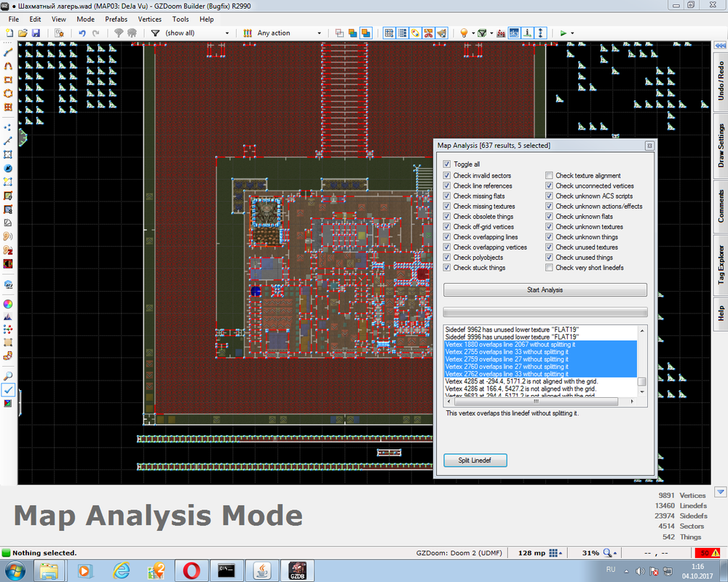This screenshot has width=728, height=582.
Task: Open GZDoom Visual mode icon
Action: click(x=8, y=284)
